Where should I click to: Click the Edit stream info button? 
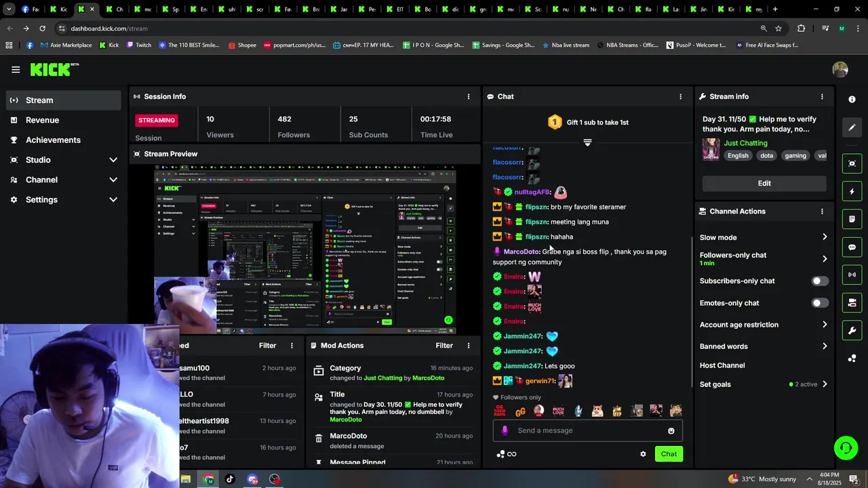pos(764,183)
